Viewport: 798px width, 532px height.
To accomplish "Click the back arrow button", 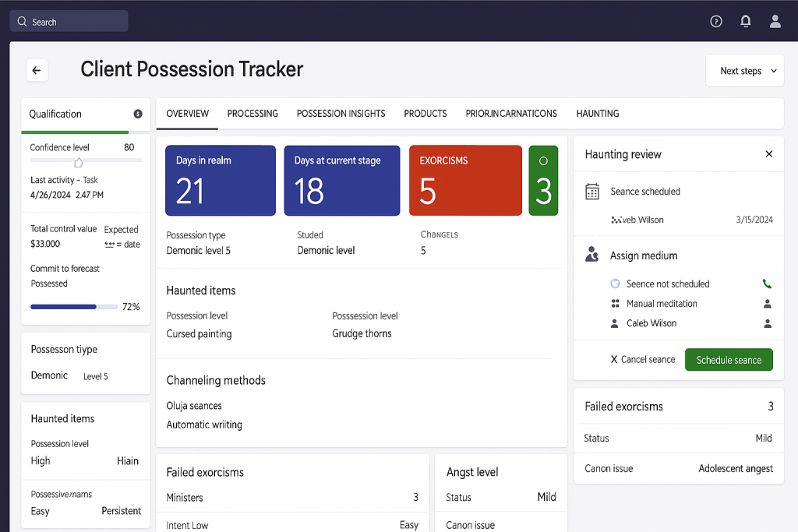I will point(37,70).
